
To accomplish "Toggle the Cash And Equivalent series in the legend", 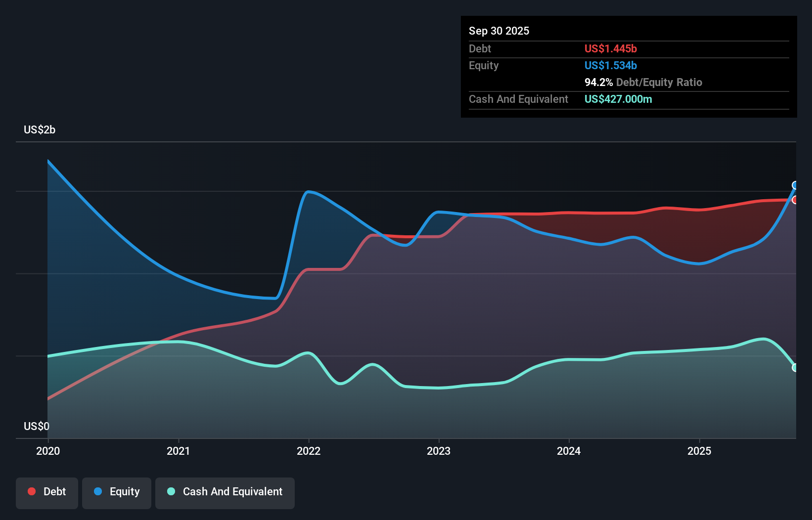I will pos(225,493).
